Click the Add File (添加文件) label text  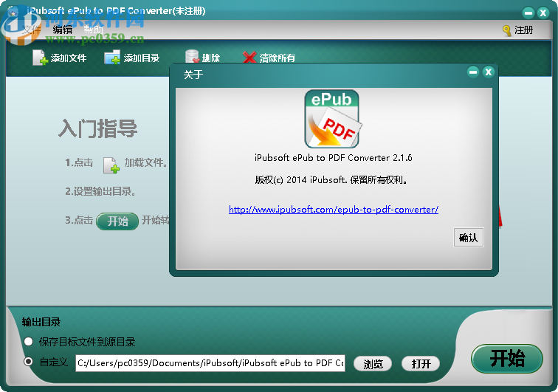[69, 58]
